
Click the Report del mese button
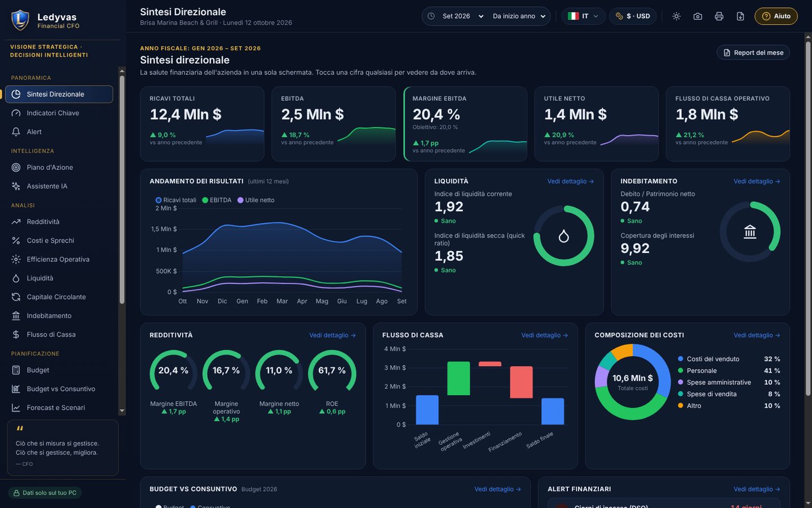click(753, 52)
